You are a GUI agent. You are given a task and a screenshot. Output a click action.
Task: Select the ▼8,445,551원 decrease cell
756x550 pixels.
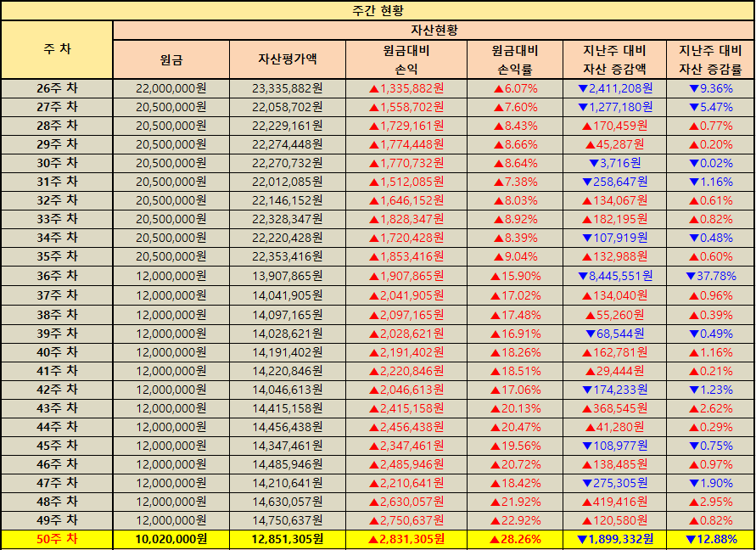(614, 276)
